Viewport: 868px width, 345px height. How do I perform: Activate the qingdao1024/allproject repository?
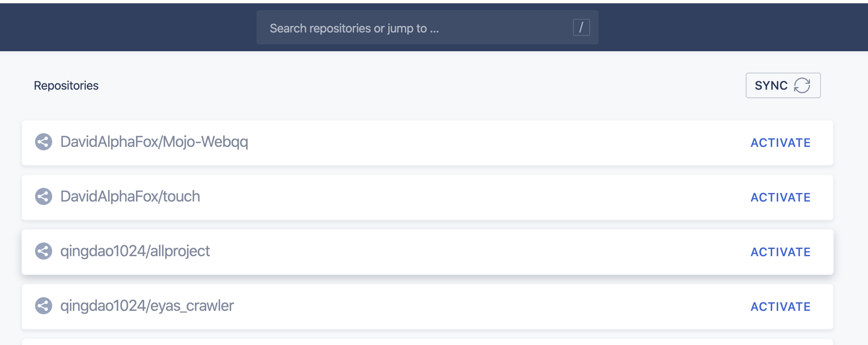tap(780, 252)
